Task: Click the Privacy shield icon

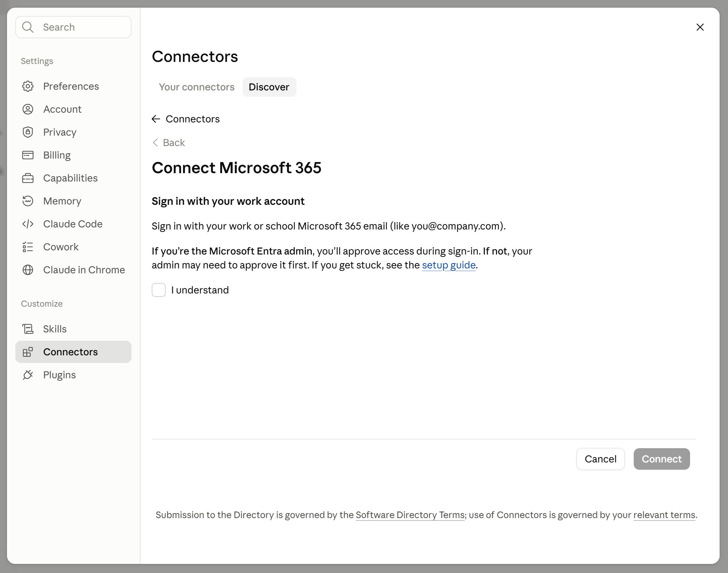Action: coord(28,132)
